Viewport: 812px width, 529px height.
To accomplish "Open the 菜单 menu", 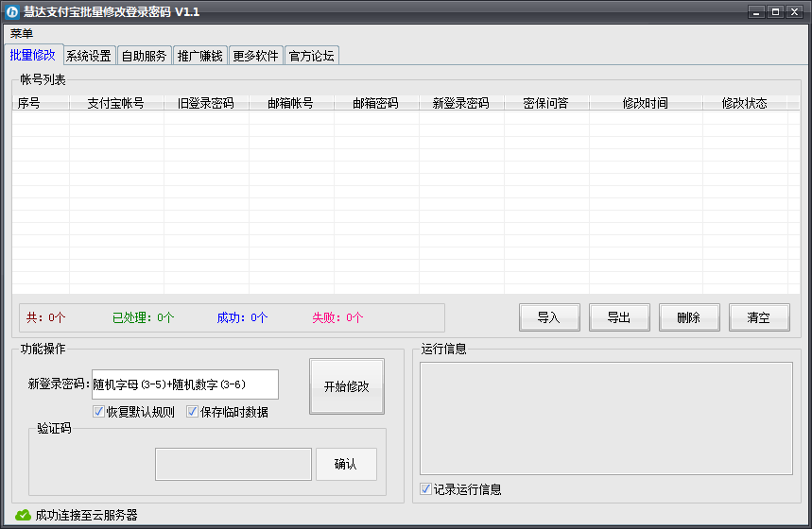I will click(22, 33).
